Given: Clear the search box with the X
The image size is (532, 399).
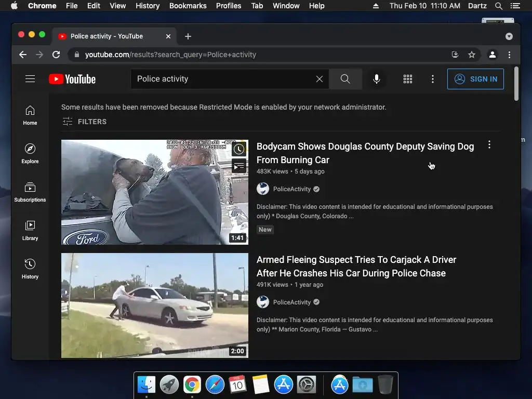Looking at the screenshot, I should point(320,79).
